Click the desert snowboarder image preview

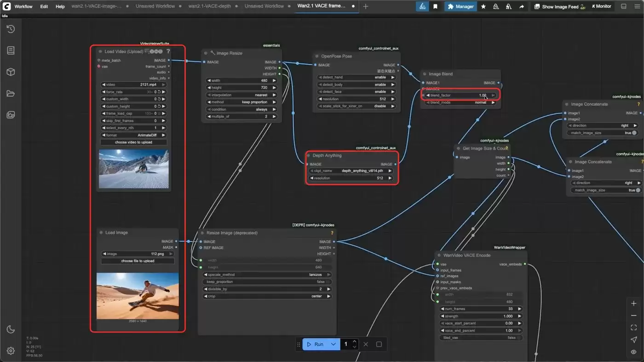click(138, 296)
